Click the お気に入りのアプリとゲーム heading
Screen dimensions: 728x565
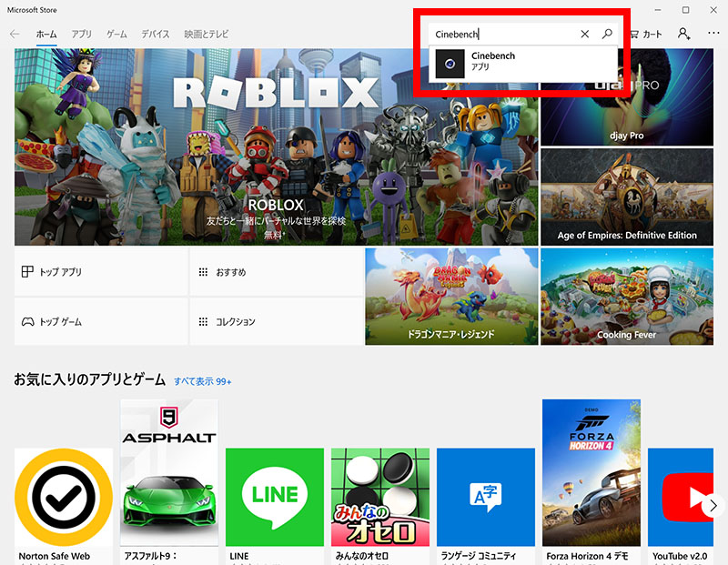click(x=89, y=379)
